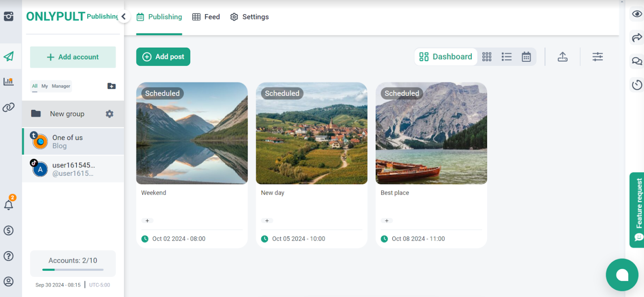644x297 pixels.
Task: Switch to grid view layout
Action: click(487, 57)
